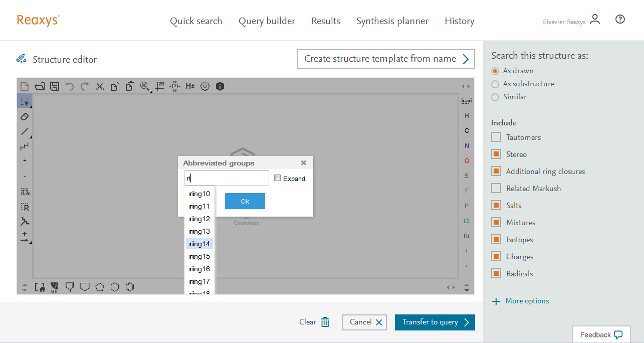Expand More options
The height and width of the screenshot is (343, 644).
pos(521,301)
